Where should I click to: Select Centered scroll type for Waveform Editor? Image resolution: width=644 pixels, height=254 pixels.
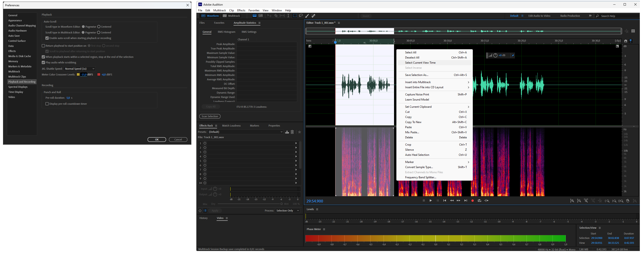tap(99, 26)
